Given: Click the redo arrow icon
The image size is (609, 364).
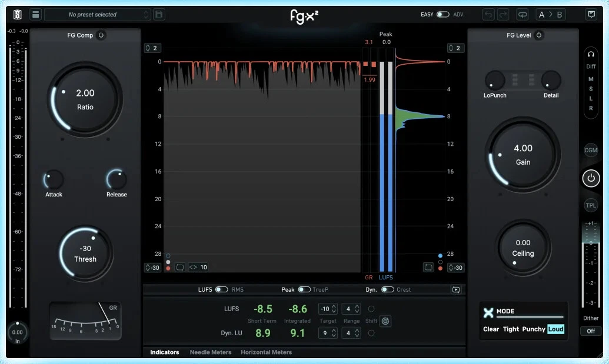Looking at the screenshot, I should point(503,15).
